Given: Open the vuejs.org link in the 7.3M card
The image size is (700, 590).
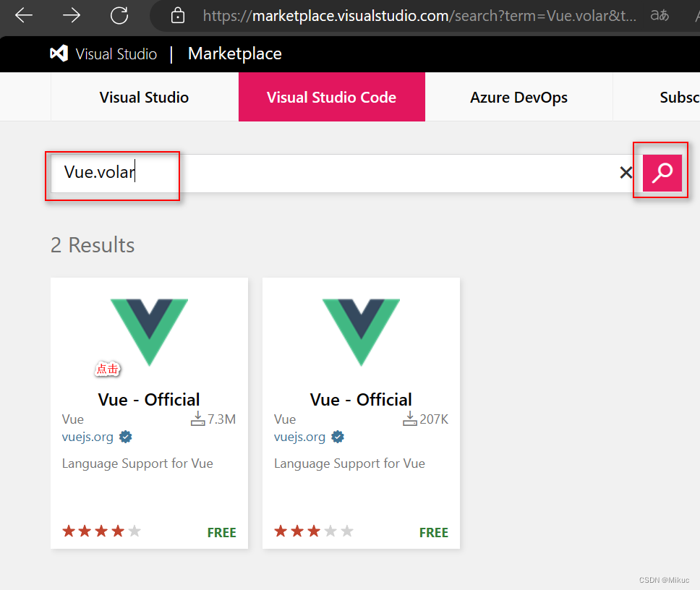Looking at the screenshot, I should click(87, 437).
